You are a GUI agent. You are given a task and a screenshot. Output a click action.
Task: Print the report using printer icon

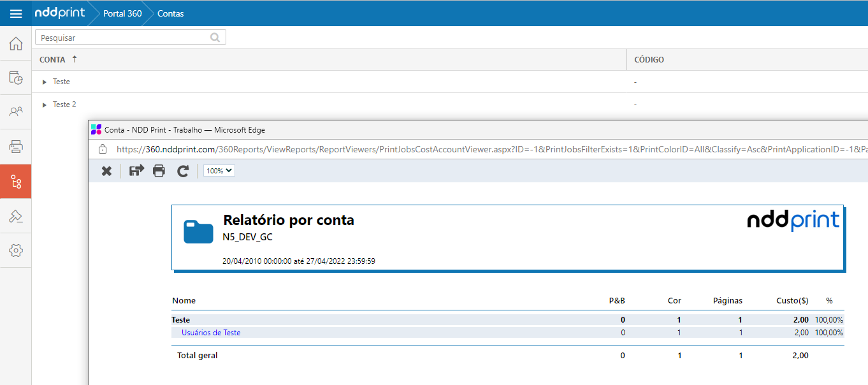click(159, 171)
